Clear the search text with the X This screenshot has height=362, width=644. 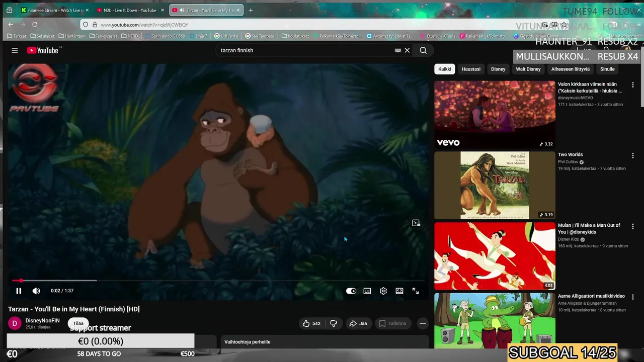[x=408, y=50]
